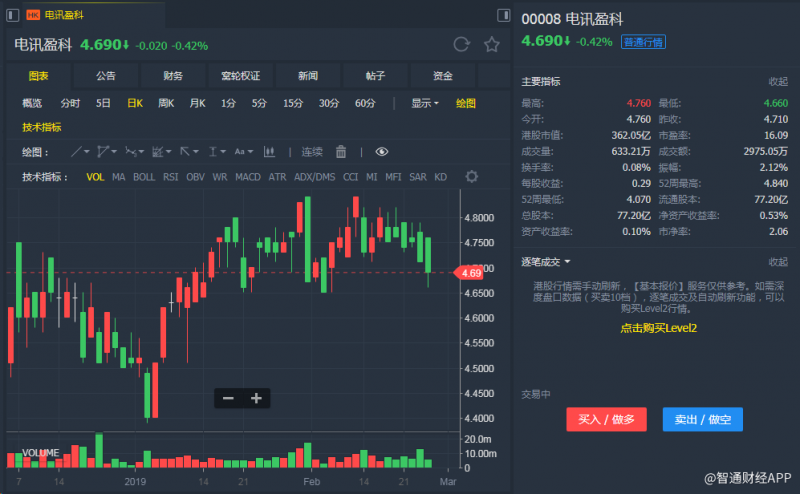Zoom in chart with plus button
This screenshot has height=494, width=800.
point(256,398)
